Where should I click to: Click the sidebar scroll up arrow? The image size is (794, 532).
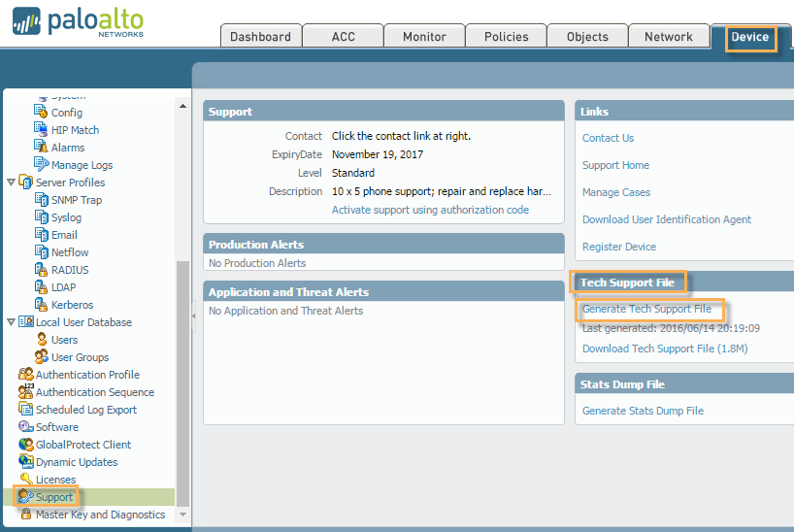[x=182, y=106]
